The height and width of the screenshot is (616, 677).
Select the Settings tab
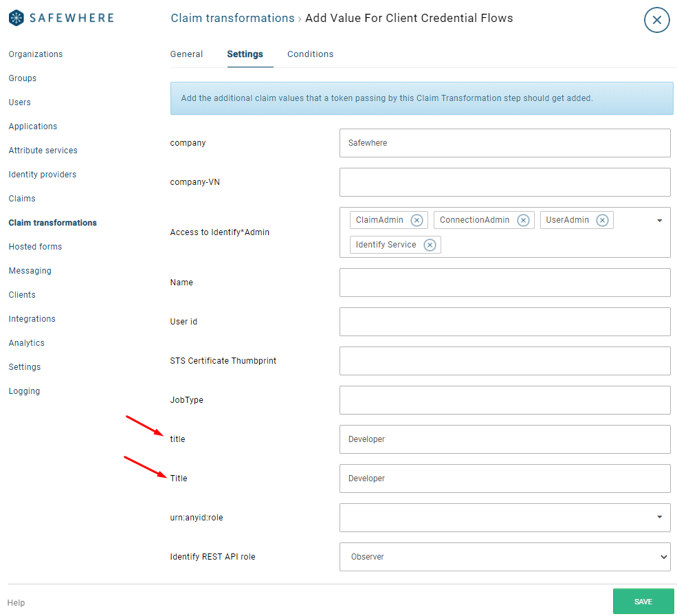pos(245,54)
